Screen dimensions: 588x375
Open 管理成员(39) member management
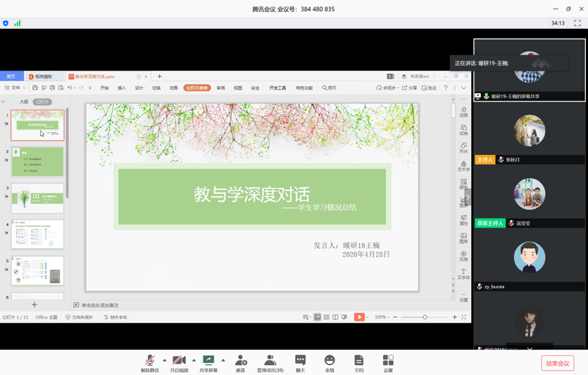(x=270, y=361)
